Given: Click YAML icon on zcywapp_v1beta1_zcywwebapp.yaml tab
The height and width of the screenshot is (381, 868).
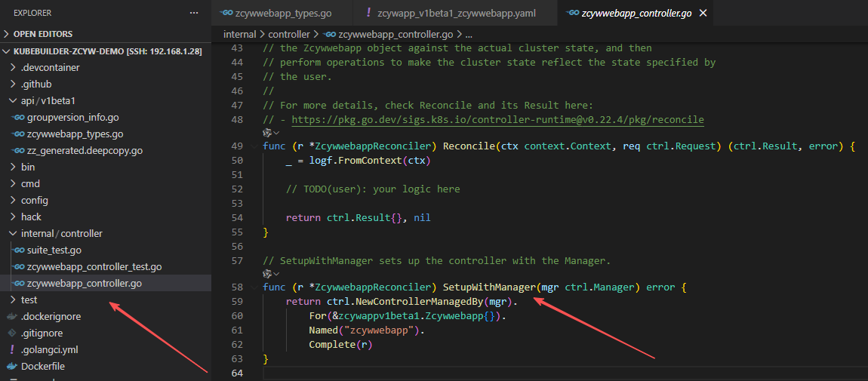Looking at the screenshot, I should point(368,13).
